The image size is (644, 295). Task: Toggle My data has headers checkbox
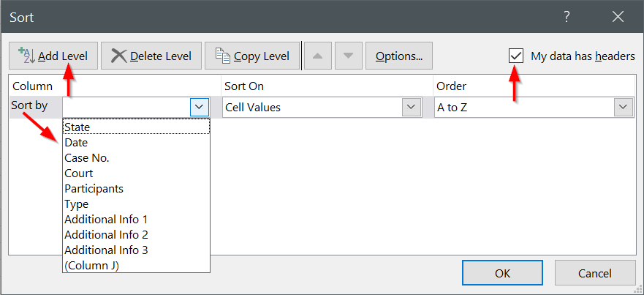tap(517, 56)
